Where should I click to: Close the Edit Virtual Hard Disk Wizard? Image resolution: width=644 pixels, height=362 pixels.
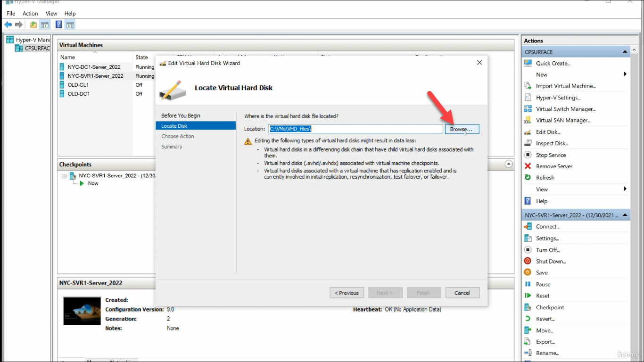coord(479,63)
